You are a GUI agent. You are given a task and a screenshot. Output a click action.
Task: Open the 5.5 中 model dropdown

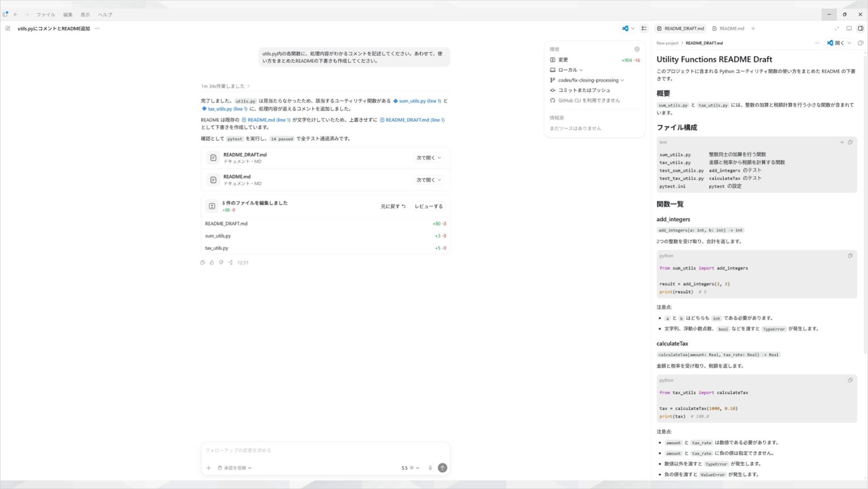click(x=410, y=468)
